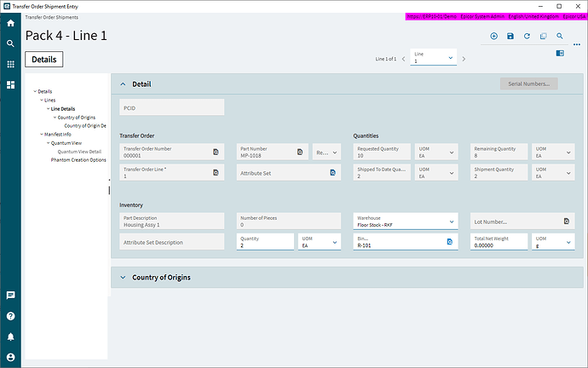Toggle the side panel layout icon
Viewport: 588px width, 368px height.
560,53
